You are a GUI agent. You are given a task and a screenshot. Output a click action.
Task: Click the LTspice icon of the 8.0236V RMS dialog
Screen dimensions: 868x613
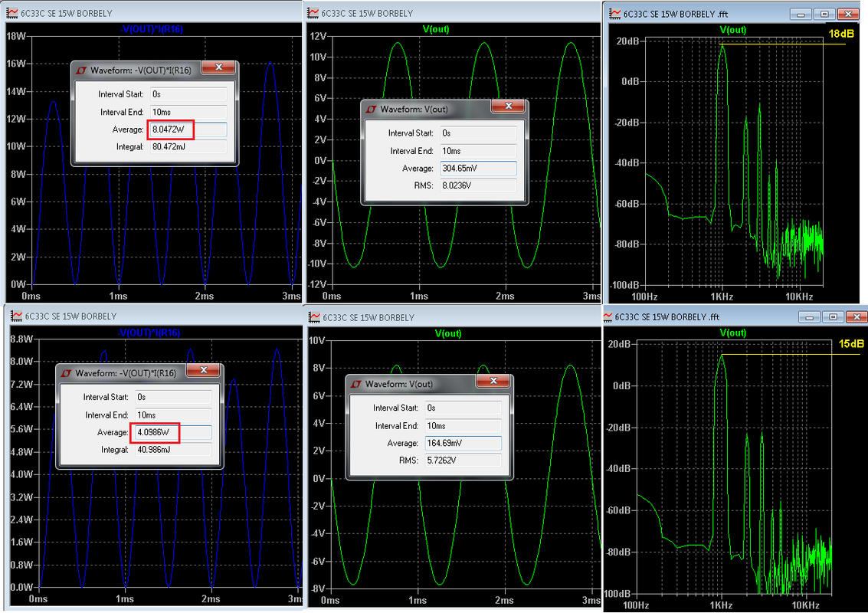pos(372,109)
